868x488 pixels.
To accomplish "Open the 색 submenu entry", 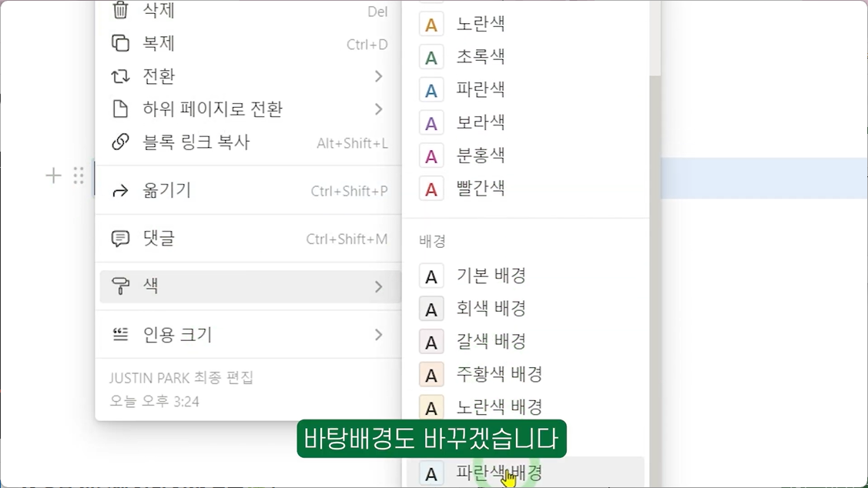I will click(249, 286).
